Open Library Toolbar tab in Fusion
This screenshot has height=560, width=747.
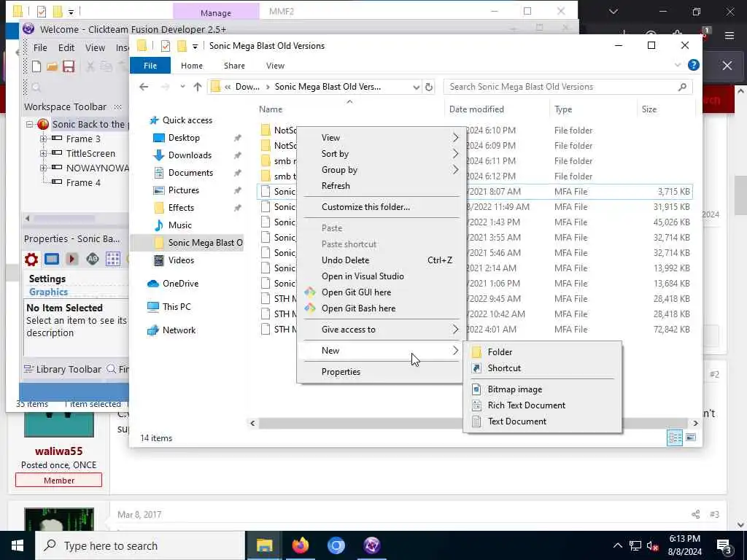click(63, 370)
